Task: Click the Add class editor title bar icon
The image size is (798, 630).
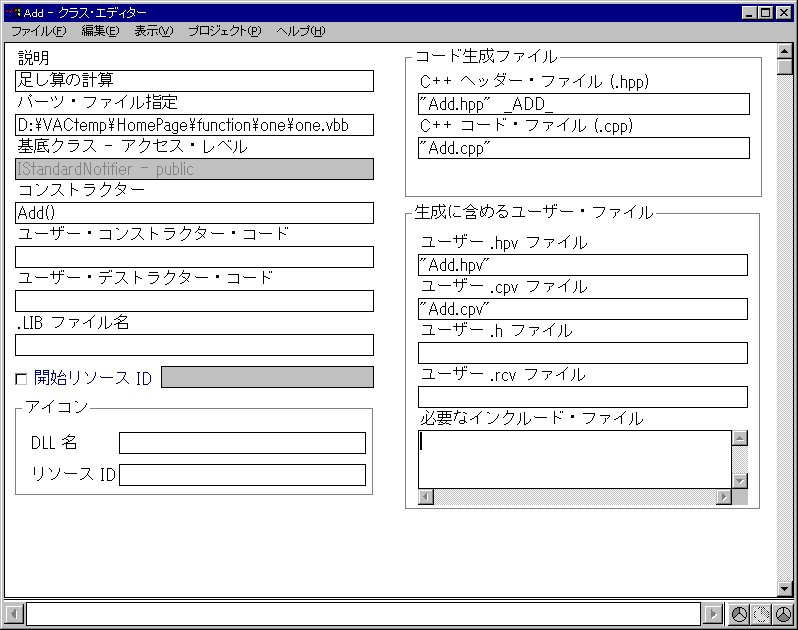Action: (x=13, y=13)
